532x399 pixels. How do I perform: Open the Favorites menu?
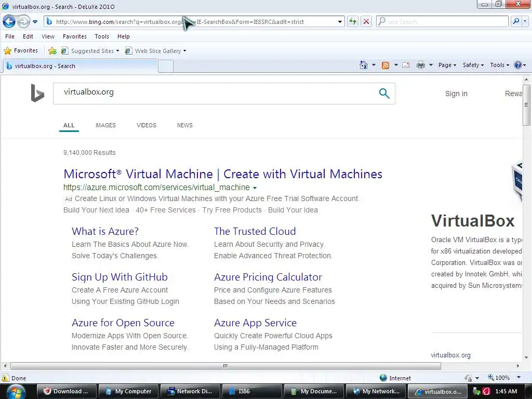pos(75,36)
